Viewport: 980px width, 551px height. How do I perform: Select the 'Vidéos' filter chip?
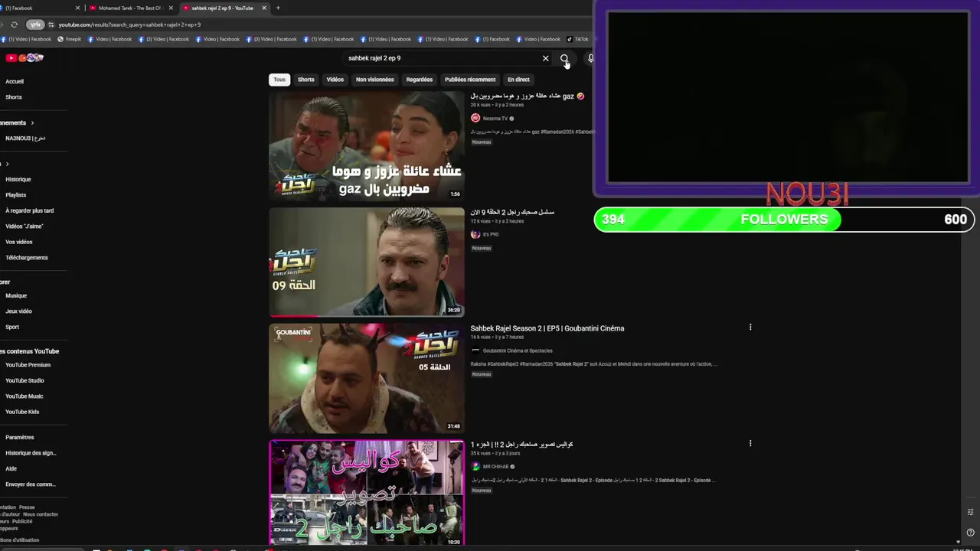point(335,80)
